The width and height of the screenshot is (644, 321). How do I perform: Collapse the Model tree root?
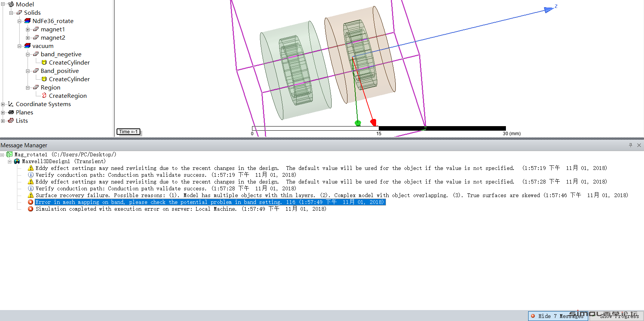coord(3,4)
